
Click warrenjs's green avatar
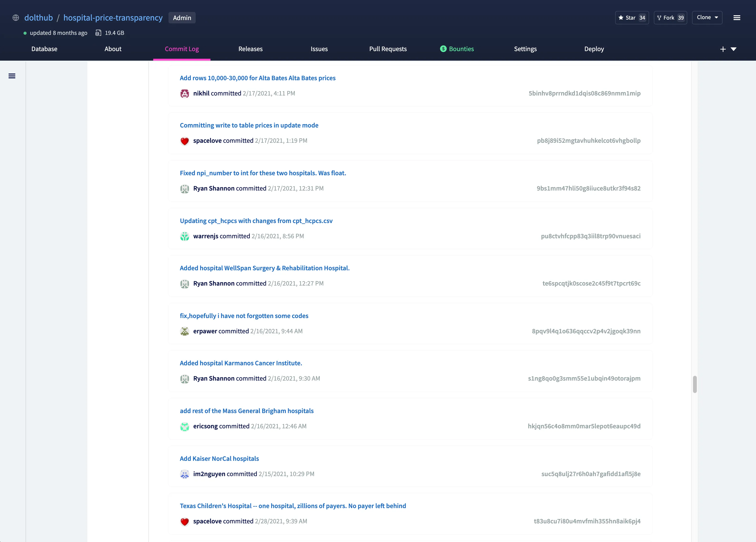(x=184, y=236)
